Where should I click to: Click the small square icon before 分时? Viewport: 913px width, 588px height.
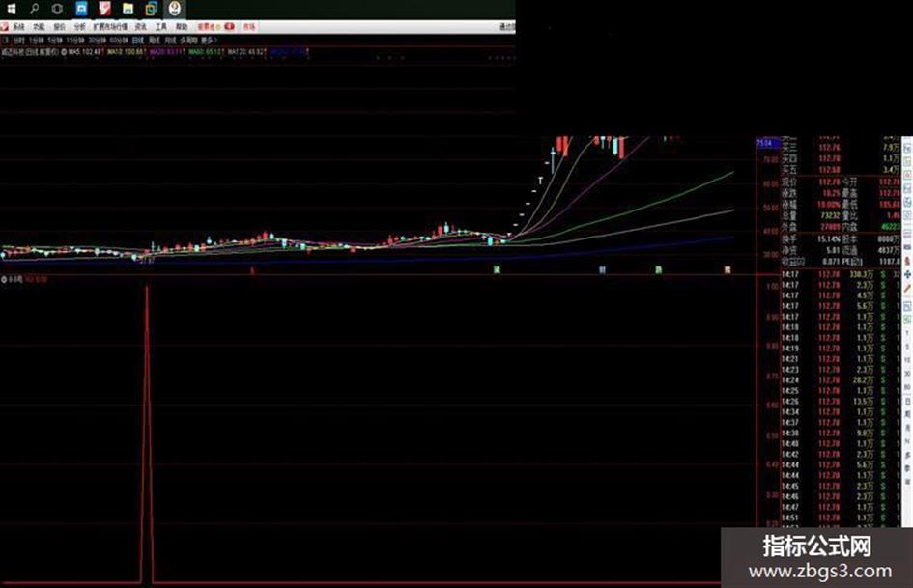(5, 41)
